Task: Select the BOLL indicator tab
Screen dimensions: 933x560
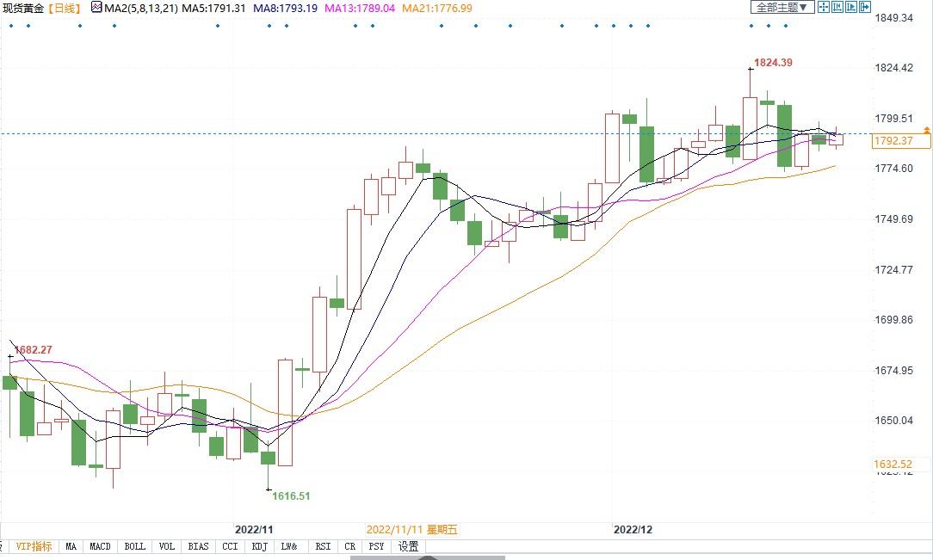Action: (134, 546)
